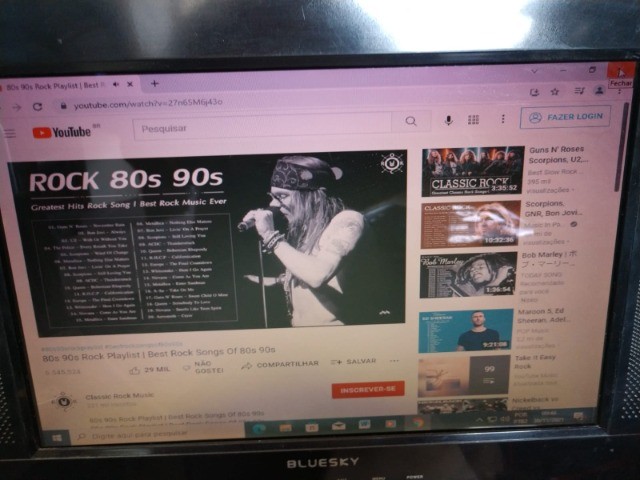Open Scorpions, GNR, Bon Jovi video title
640x480 pixels.
tap(554, 208)
